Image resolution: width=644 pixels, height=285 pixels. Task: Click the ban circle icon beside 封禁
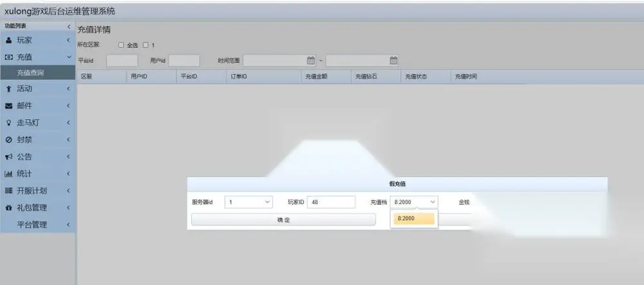point(8,140)
